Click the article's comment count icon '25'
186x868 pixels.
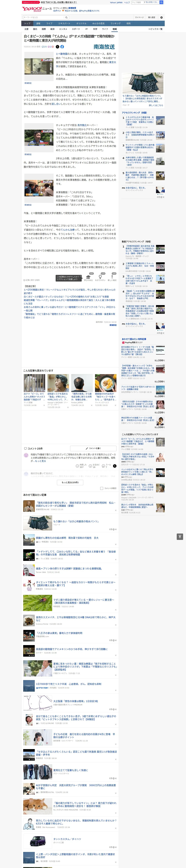[44, 47]
